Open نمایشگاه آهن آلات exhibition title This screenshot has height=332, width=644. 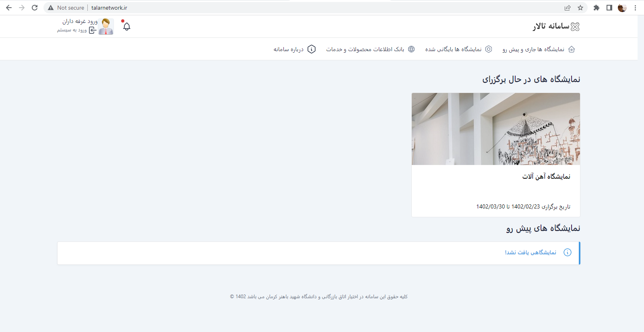point(546,176)
